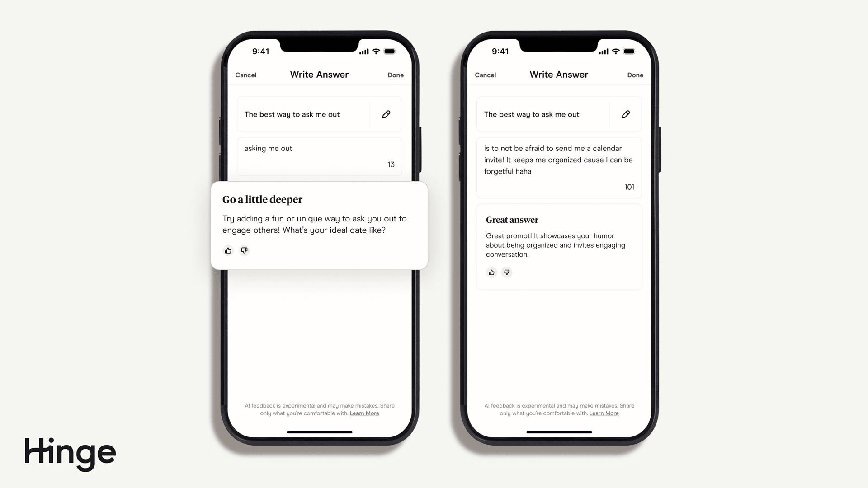Tap the prompt label The best way to ask me out
The image size is (868, 488).
tap(292, 114)
